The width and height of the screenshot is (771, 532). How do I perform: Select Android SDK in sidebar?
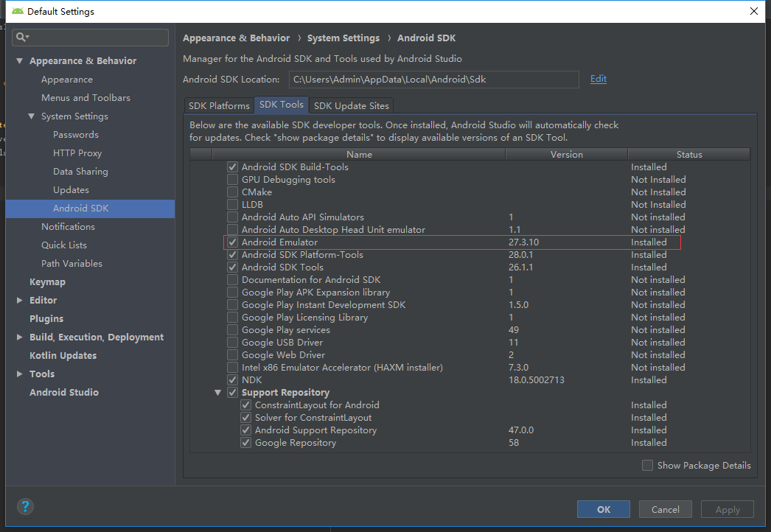click(90, 209)
